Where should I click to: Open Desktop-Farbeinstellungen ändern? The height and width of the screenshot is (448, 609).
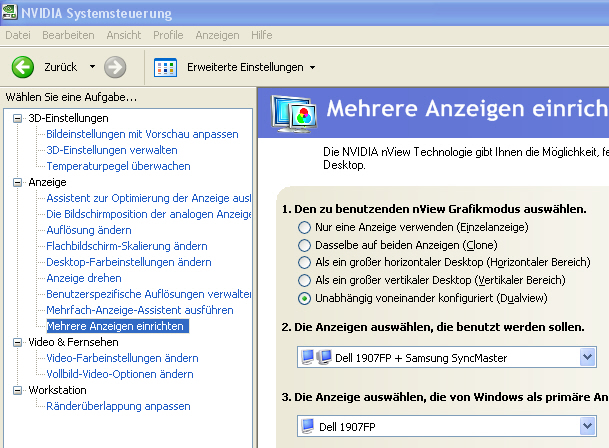(129, 262)
